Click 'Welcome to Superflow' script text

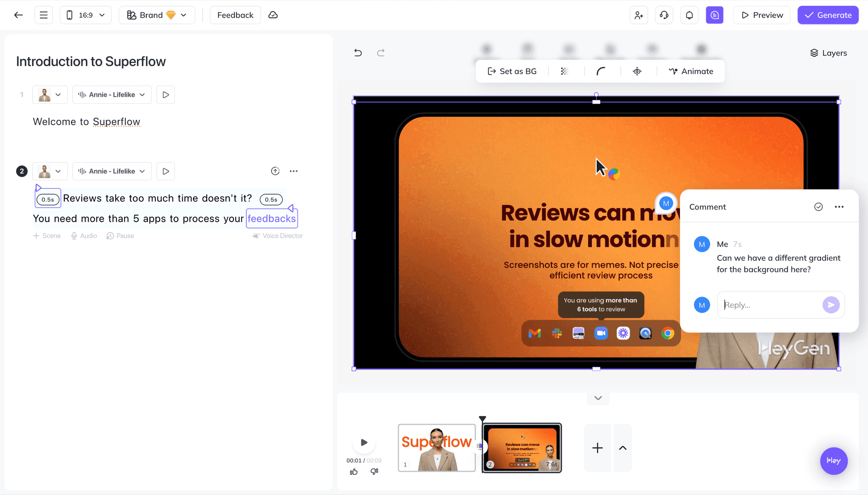pos(86,122)
